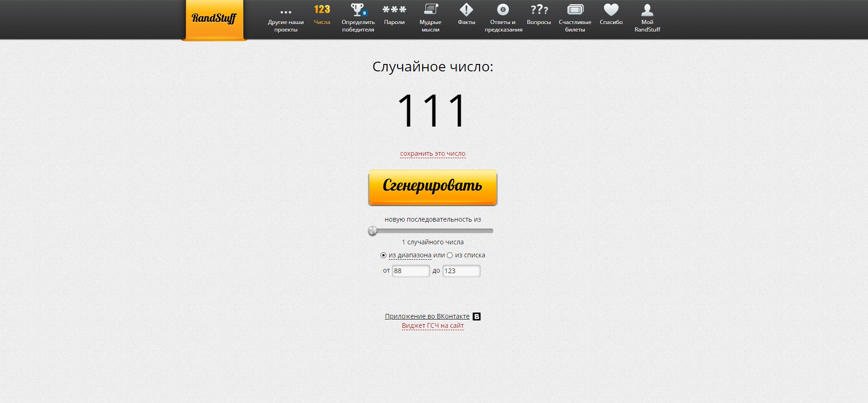This screenshot has width=868, height=403.
Task: Click the number count slider handle
Action: pos(373,230)
